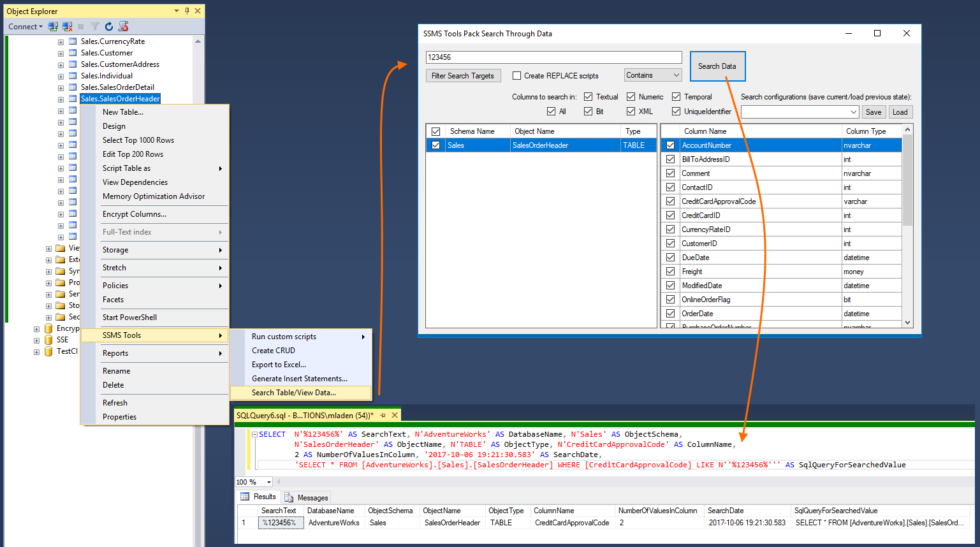Viewport: 980px width, 547px height.
Task: Click the Filter Search Targets button
Action: click(x=463, y=76)
